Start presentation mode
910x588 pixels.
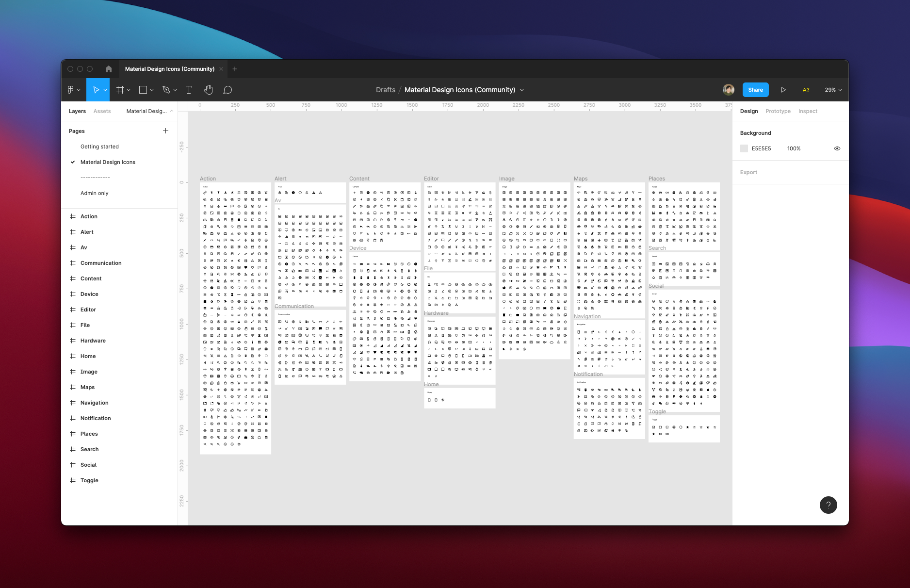(x=783, y=90)
